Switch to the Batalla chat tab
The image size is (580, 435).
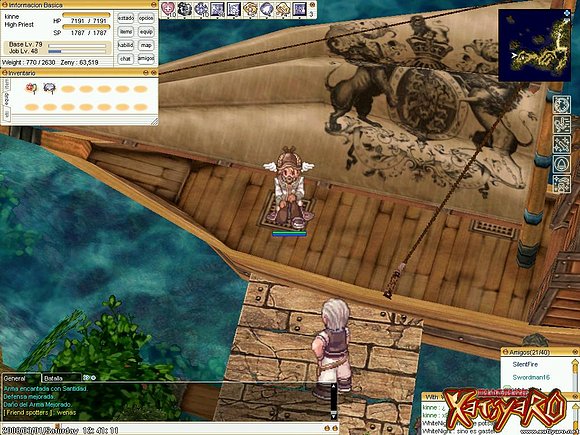(x=60, y=378)
